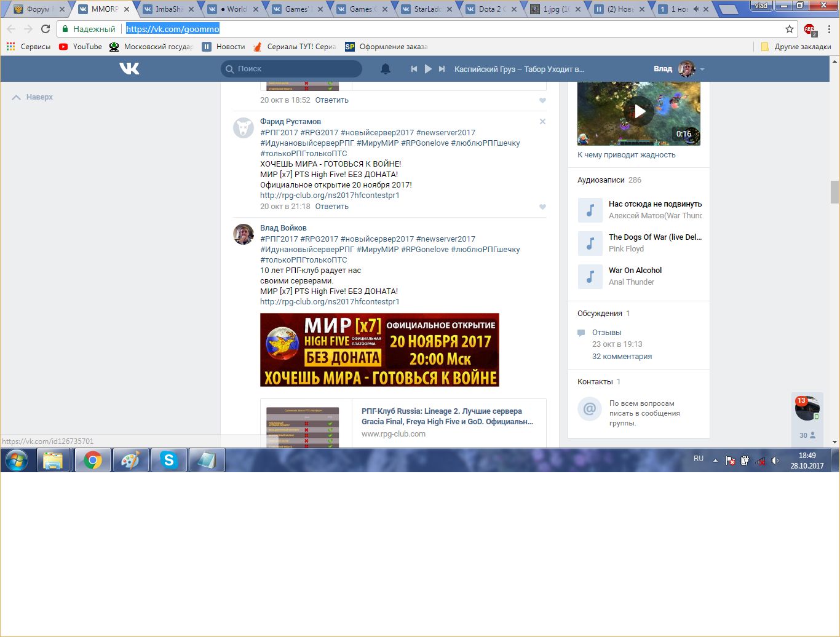
Task: Open File Explorer from taskbar
Action: [53, 460]
